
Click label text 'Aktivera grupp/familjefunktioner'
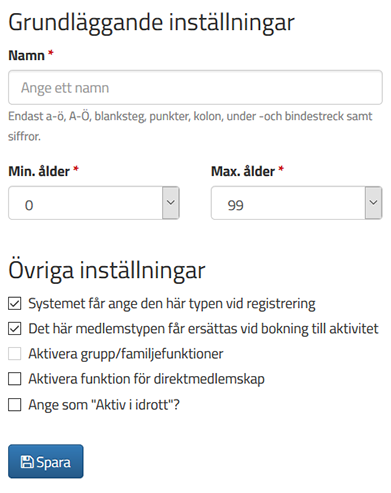pos(126,354)
